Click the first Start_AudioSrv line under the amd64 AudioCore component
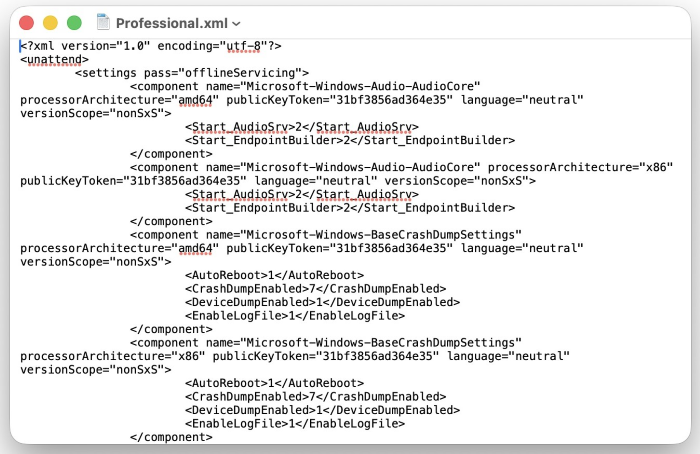 click(x=302, y=127)
